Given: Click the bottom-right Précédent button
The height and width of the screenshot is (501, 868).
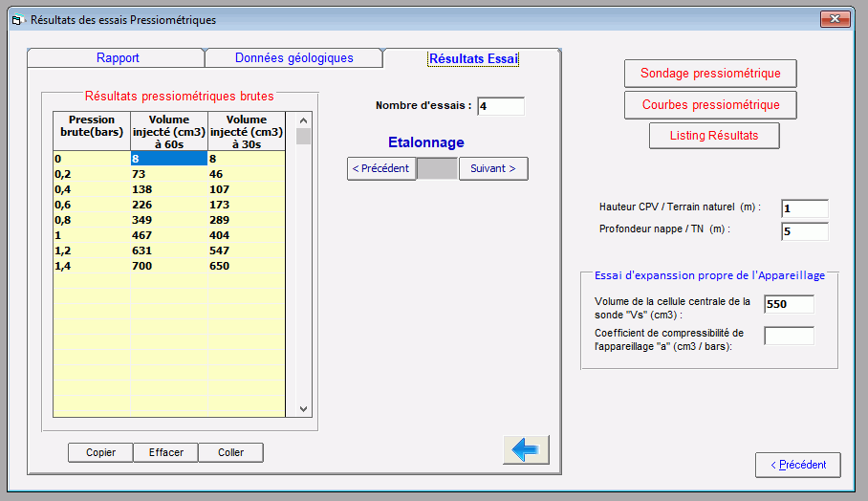Looking at the screenshot, I should coord(797,465).
